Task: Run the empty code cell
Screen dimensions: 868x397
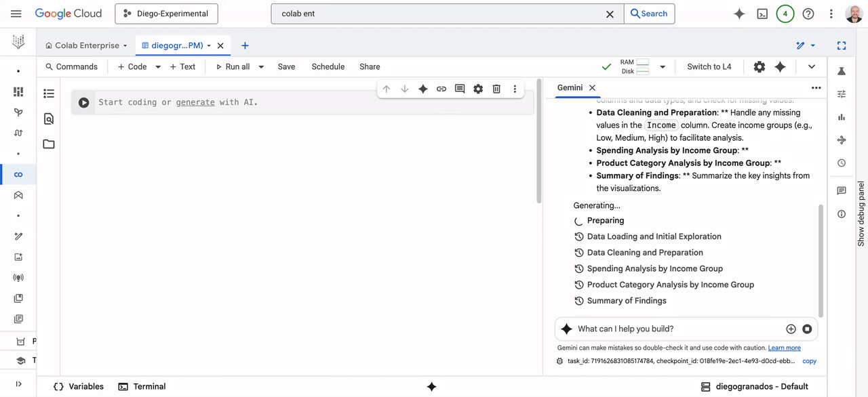Action: pyautogui.click(x=83, y=103)
